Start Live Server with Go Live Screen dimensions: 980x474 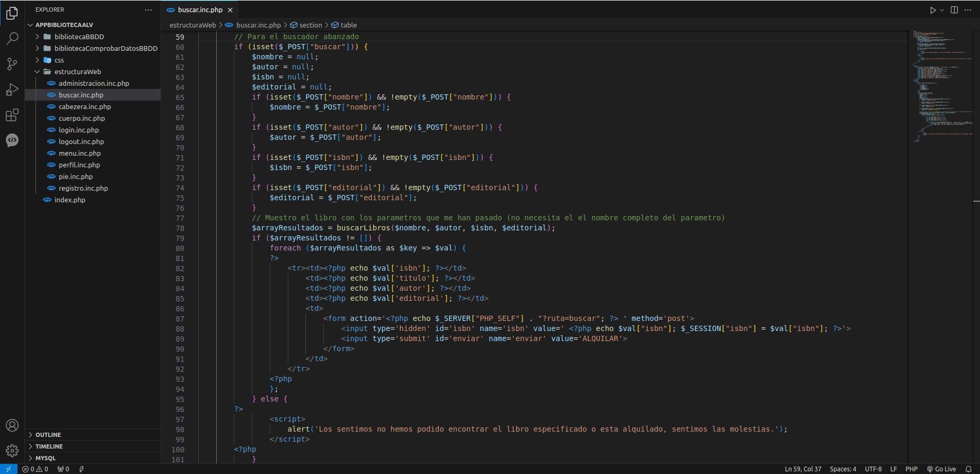coord(941,469)
